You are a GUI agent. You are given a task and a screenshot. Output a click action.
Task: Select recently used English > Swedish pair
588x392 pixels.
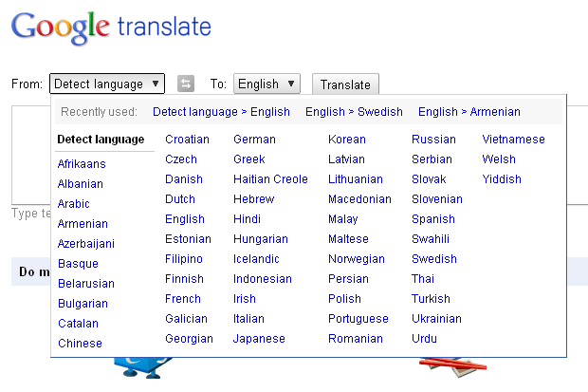pos(354,112)
